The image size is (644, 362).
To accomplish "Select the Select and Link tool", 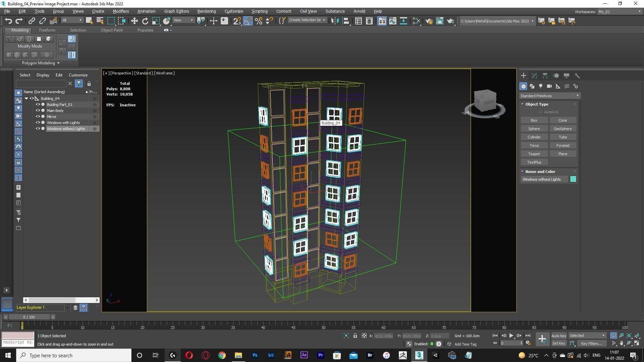I will [32, 21].
